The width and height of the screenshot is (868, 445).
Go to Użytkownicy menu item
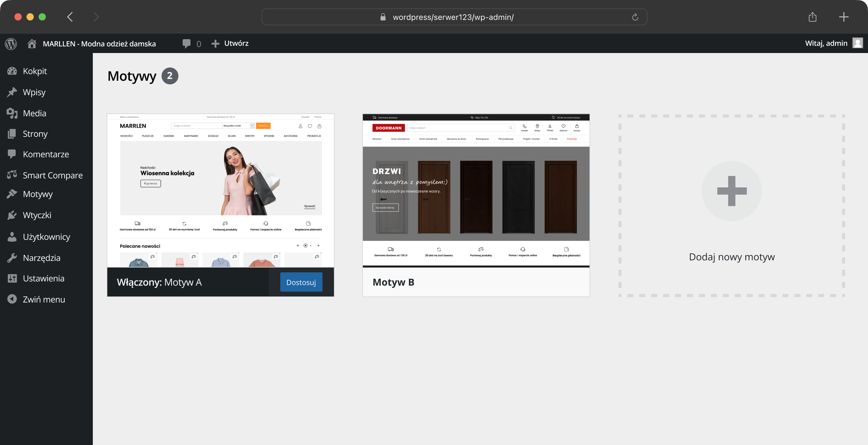coord(46,237)
